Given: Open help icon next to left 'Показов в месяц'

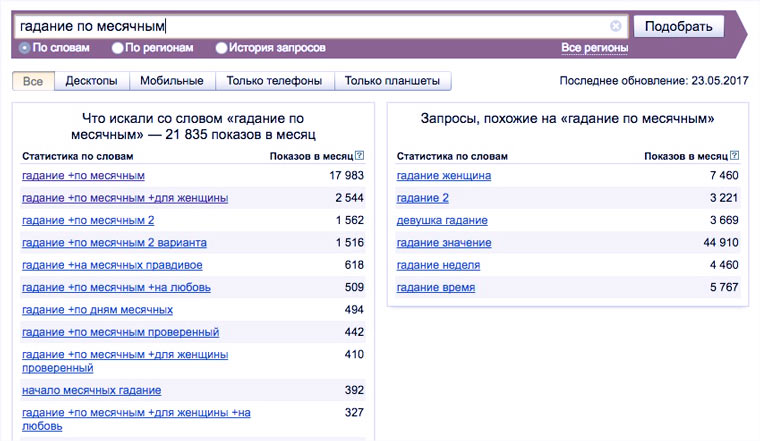Looking at the screenshot, I should [359, 156].
